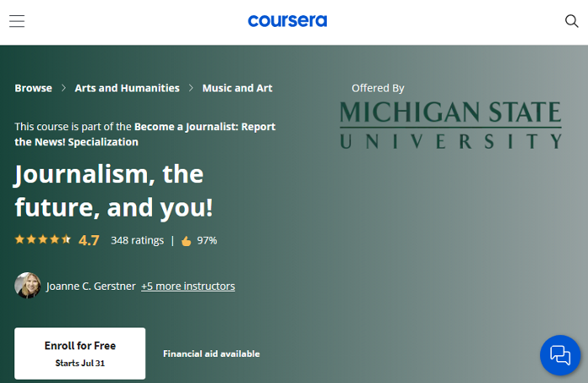Open the chat support bubble

point(559,355)
